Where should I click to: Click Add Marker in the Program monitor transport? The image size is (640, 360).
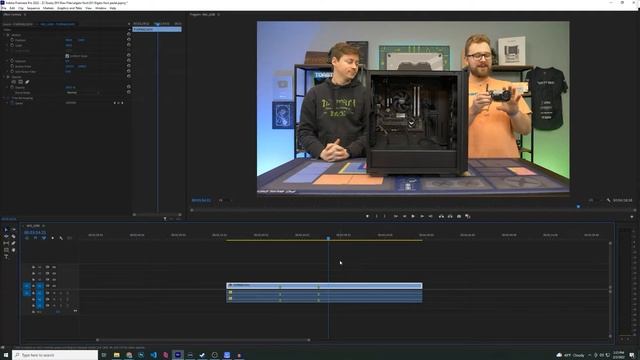[x=367, y=216]
